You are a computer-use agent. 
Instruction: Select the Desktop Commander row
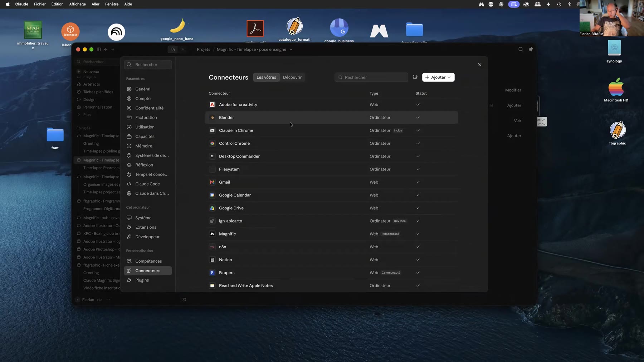(x=332, y=157)
